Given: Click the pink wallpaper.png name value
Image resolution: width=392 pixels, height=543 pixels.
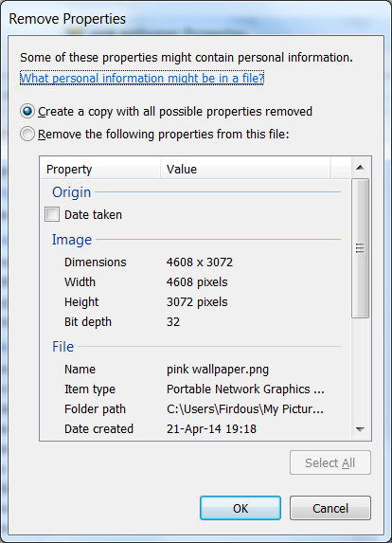Looking at the screenshot, I should (x=218, y=370).
